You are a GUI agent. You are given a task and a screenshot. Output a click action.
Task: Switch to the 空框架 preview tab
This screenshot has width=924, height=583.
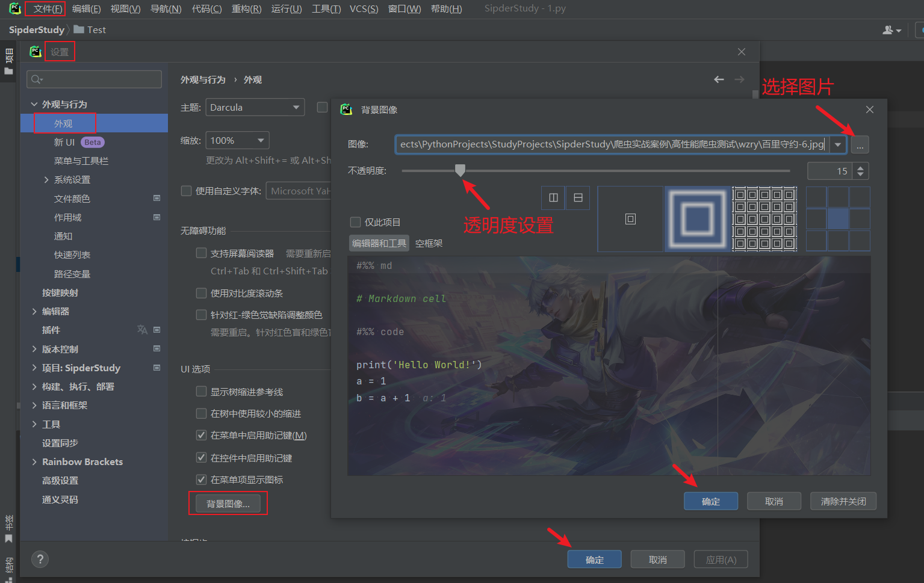(x=429, y=243)
